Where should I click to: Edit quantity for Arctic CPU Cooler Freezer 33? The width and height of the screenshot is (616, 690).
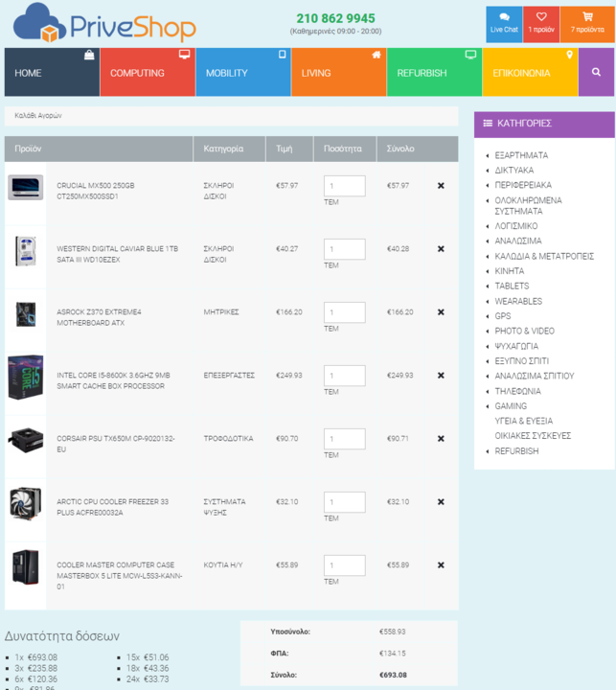pyautogui.click(x=345, y=502)
